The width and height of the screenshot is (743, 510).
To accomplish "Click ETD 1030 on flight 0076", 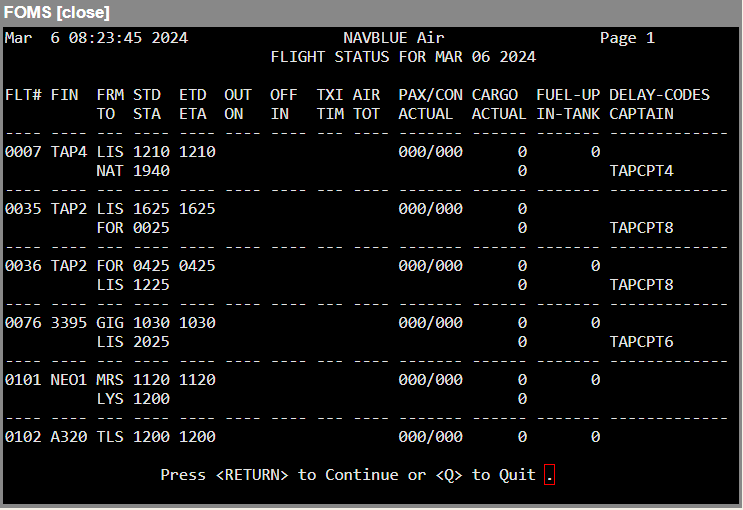I will coord(197,322).
